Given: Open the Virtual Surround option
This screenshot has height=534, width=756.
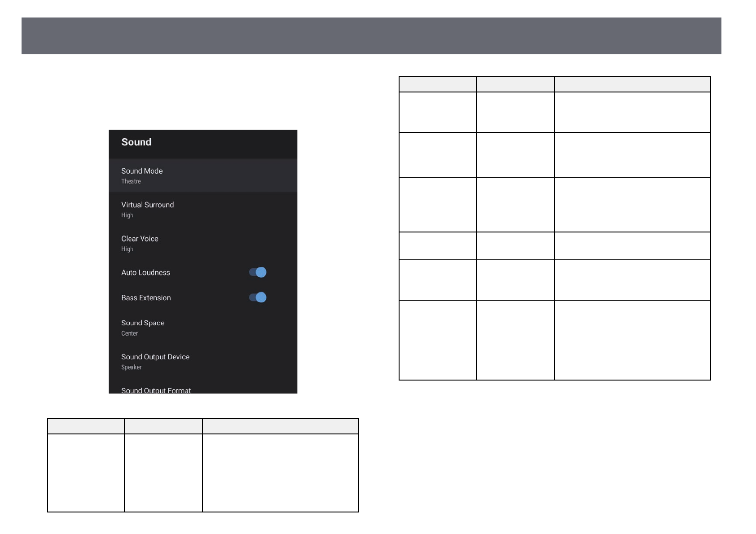Looking at the screenshot, I should click(147, 205).
